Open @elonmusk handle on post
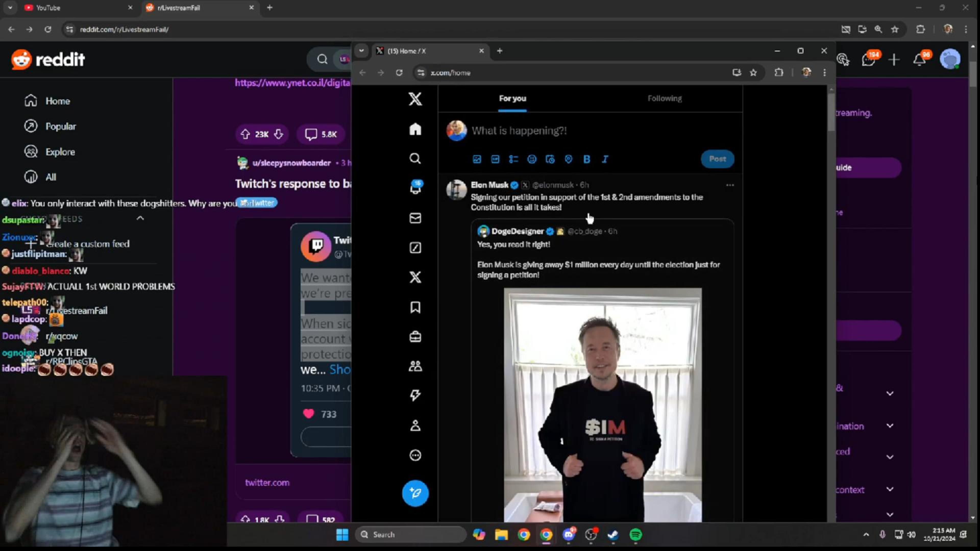 pos(553,185)
